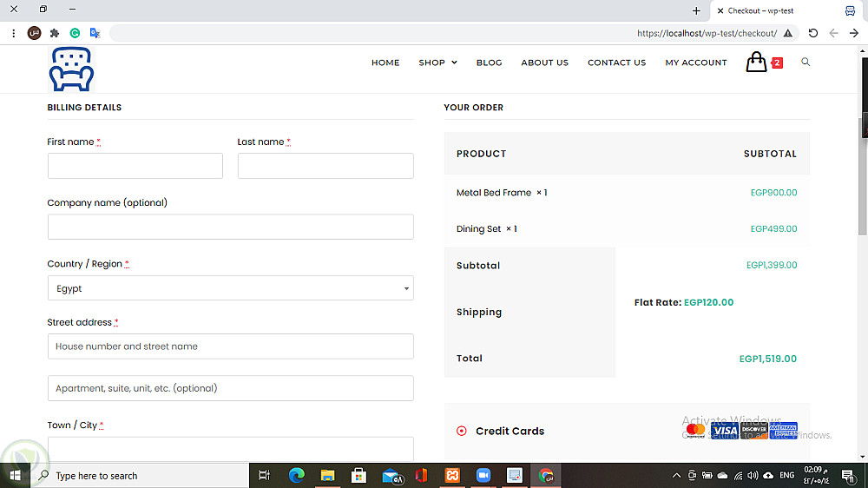Click the House number and street name field
The image size is (868, 488).
point(230,346)
